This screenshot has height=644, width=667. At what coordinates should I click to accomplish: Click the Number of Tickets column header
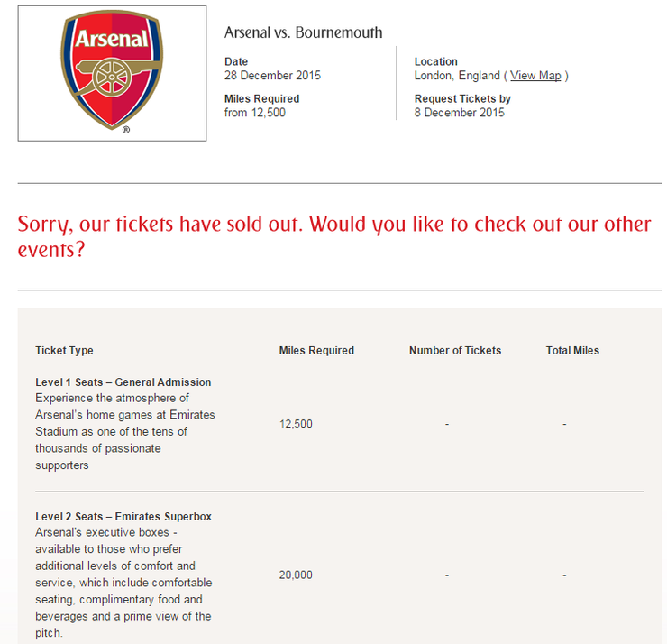pos(455,351)
